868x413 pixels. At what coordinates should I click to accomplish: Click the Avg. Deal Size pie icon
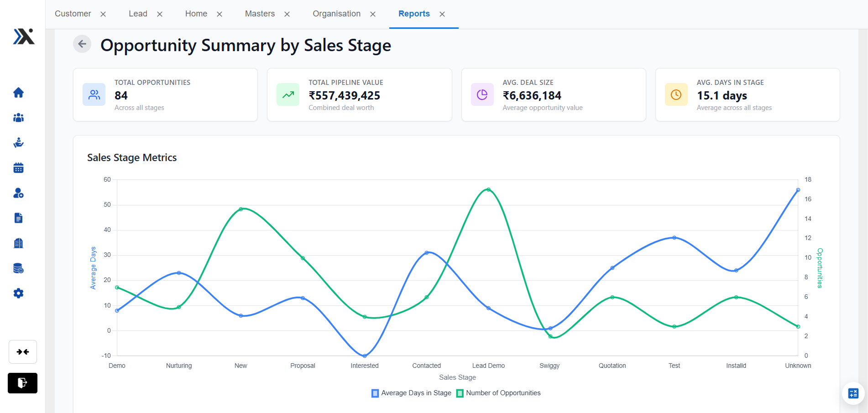pyautogui.click(x=482, y=94)
